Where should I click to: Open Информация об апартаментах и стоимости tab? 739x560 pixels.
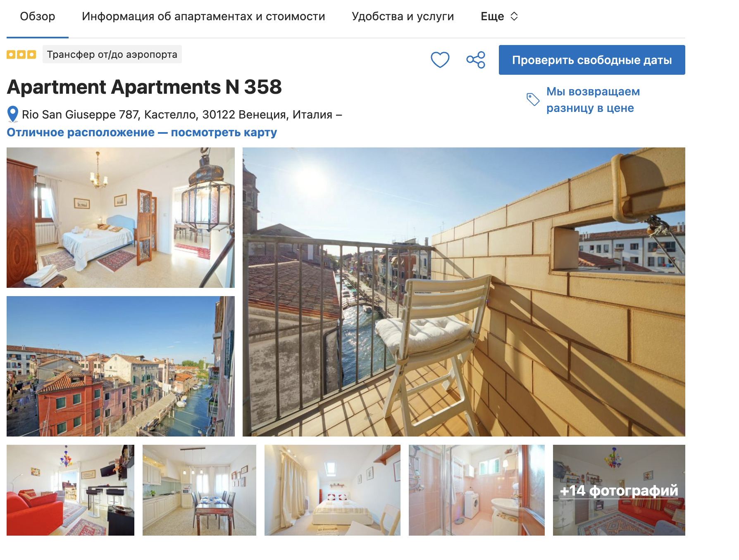203,17
